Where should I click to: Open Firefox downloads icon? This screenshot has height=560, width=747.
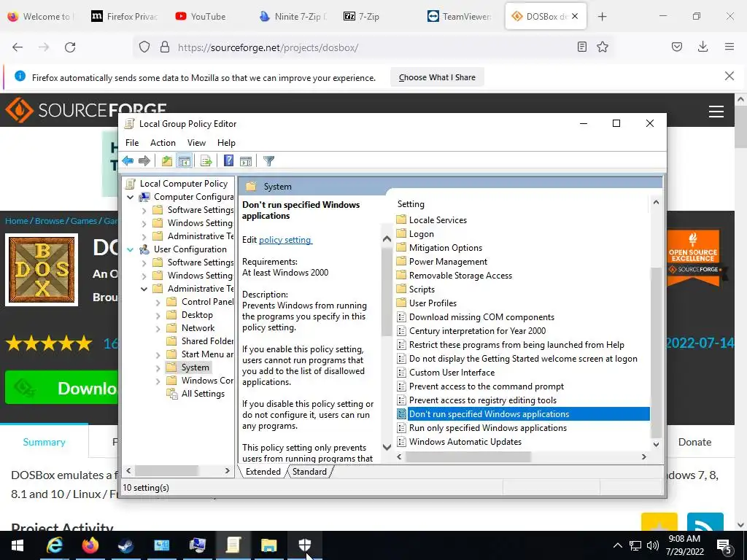703,47
